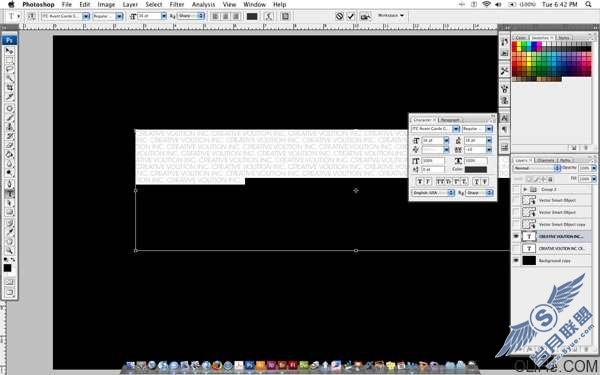
Task: Select the Eyedropper tool
Action: (10, 232)
